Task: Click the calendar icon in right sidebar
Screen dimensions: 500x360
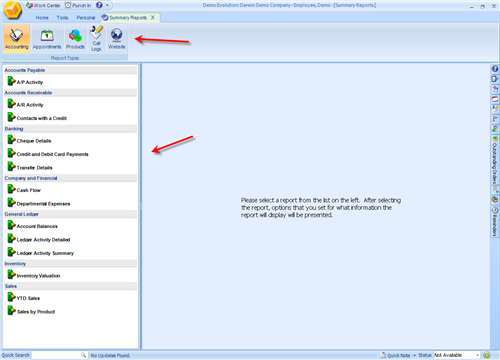Action: (x=495, y=99)
